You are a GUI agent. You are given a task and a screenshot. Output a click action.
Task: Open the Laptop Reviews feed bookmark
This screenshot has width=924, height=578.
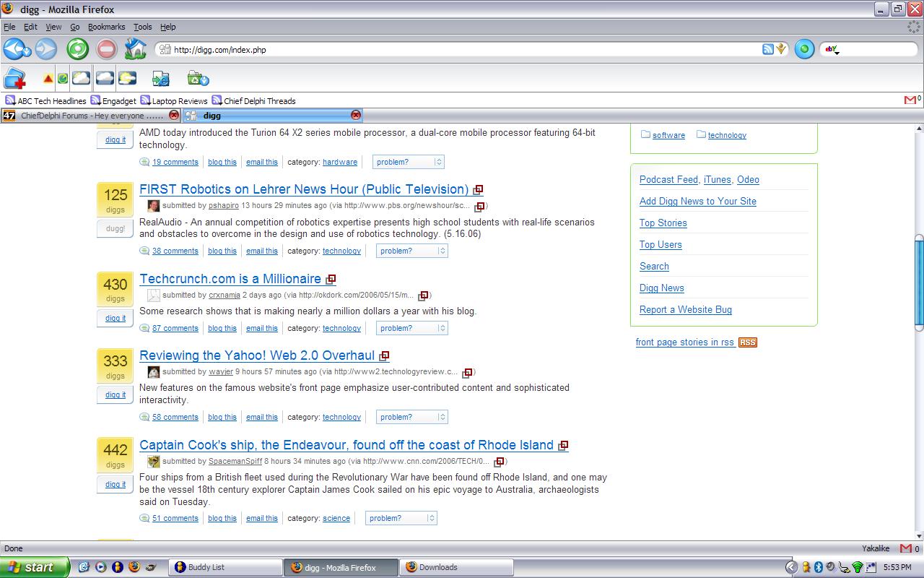[x=174, y=100]
